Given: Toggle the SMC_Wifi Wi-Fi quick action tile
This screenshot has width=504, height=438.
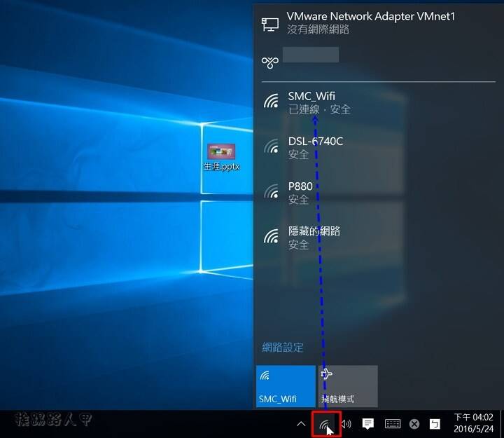Looking at the screenshot, I should 286,386.
